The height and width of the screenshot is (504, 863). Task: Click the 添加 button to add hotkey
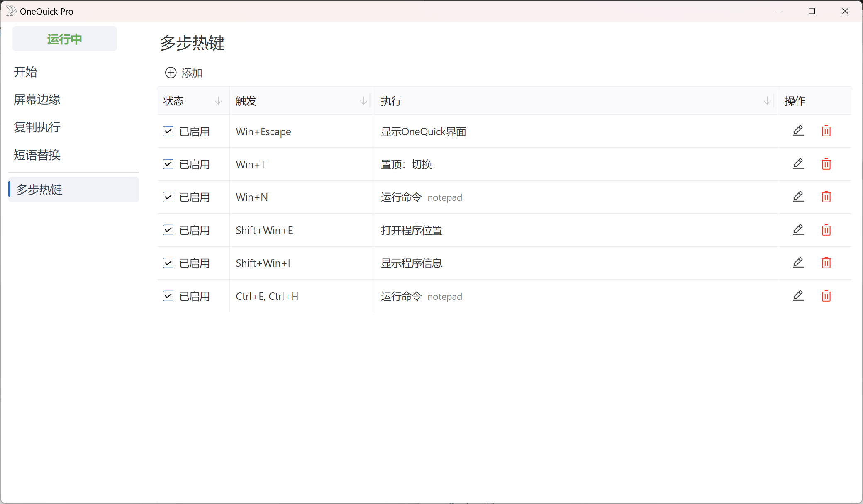pyautogui.click(x=183, y=73)
